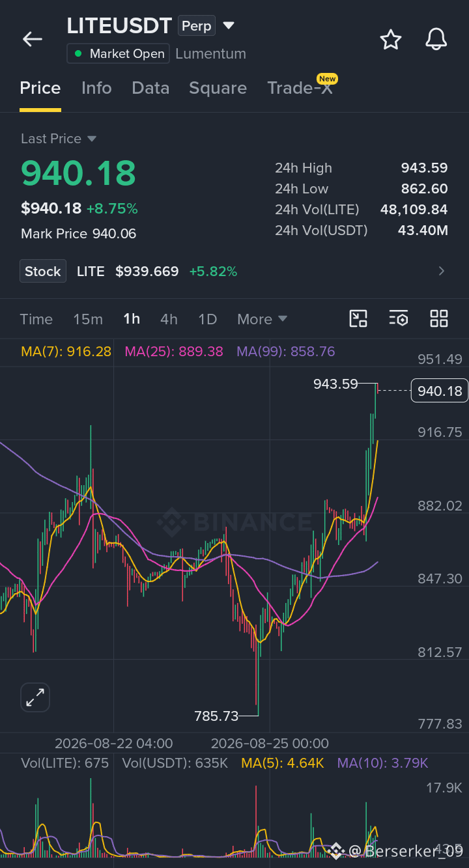The width and height of the screenshot is (469, 868).
Task: Switch to the Data tab
Action: coord(150,88)
